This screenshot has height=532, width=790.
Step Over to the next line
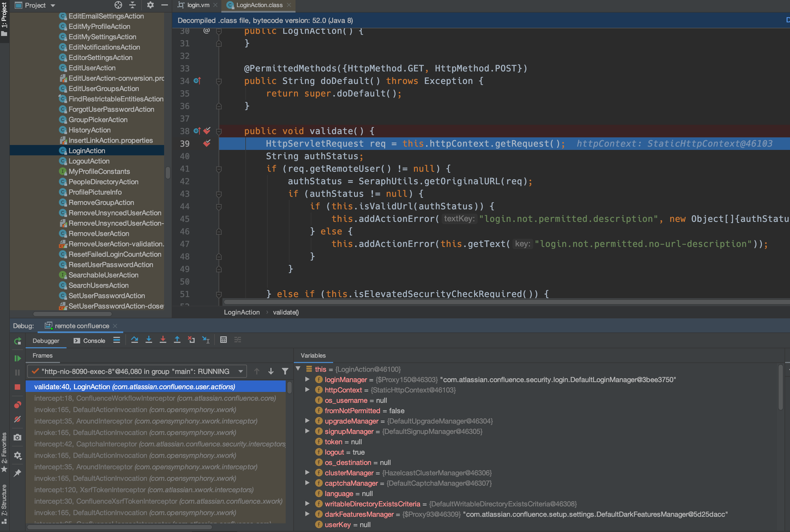[x=134, y=340]
